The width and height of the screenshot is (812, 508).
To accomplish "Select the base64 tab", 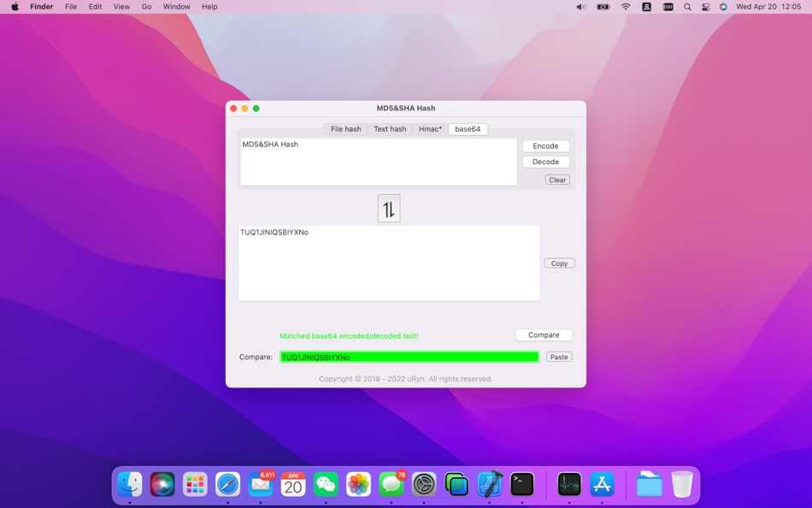I will point(468,129).
